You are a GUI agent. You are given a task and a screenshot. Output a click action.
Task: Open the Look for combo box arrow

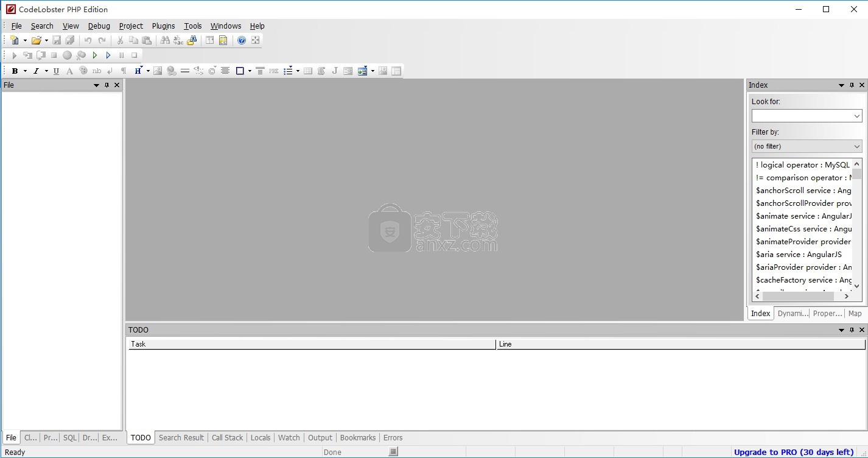[x=856, y=116]
